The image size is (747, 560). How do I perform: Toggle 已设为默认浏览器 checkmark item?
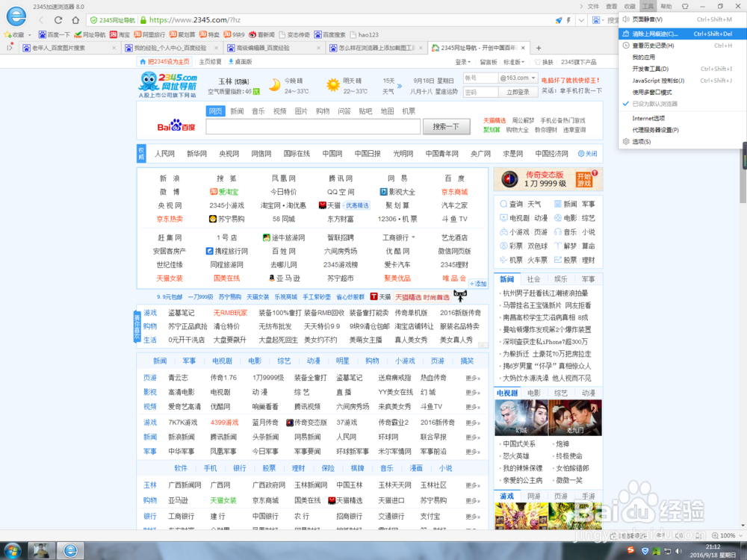(682, 104)
